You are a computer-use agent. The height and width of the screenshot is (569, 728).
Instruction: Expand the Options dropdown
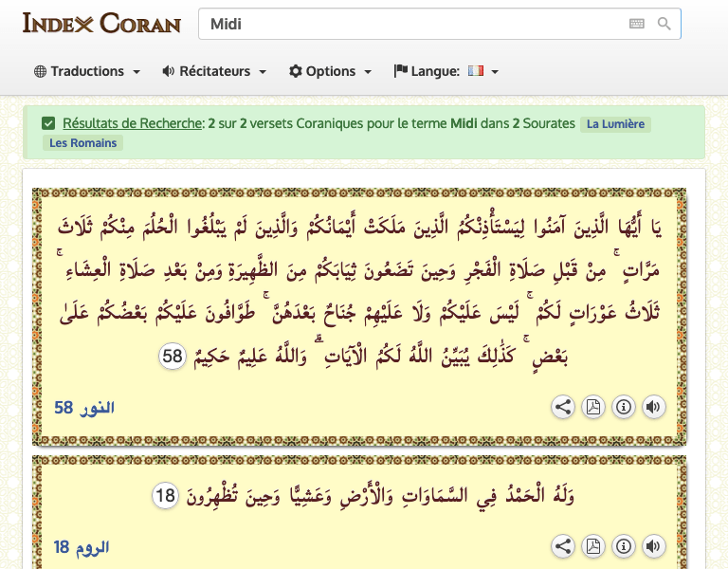tap(329, 71)
